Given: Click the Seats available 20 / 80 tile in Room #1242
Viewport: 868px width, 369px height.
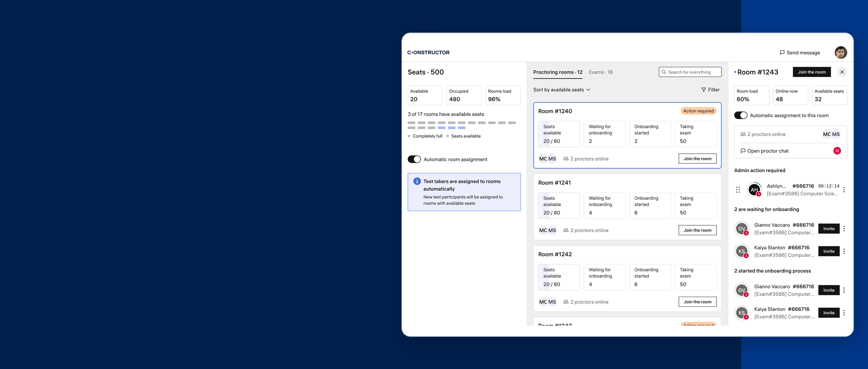Looking at the screenshot, I should click(559, 277).
